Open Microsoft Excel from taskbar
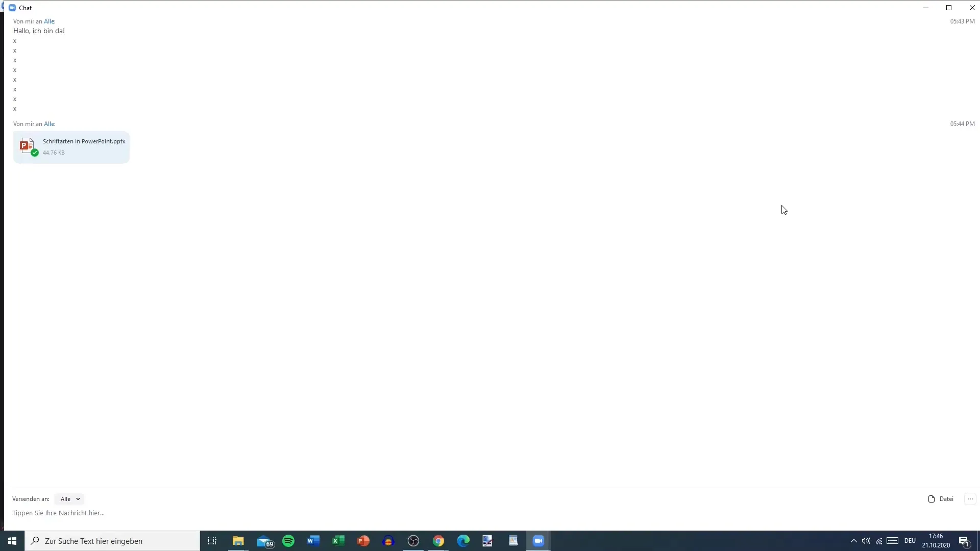Image resolution: width=980 pixels, height=551 pixels. point(338,540)
